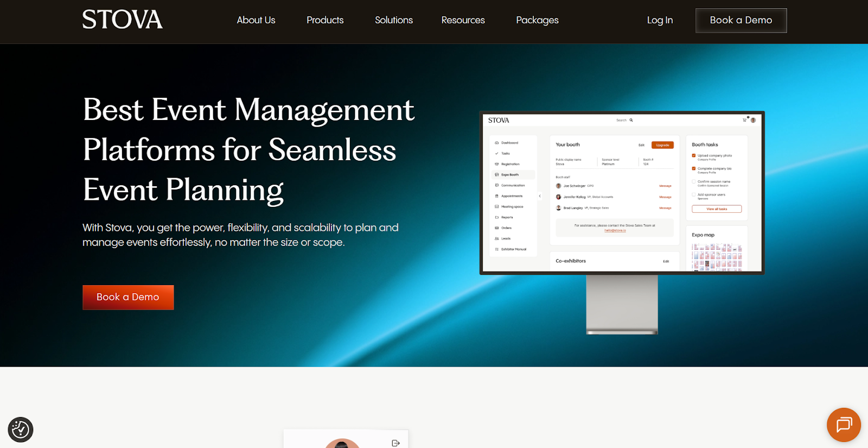
Task: Open the About Us menu
Action: point(256,20)
